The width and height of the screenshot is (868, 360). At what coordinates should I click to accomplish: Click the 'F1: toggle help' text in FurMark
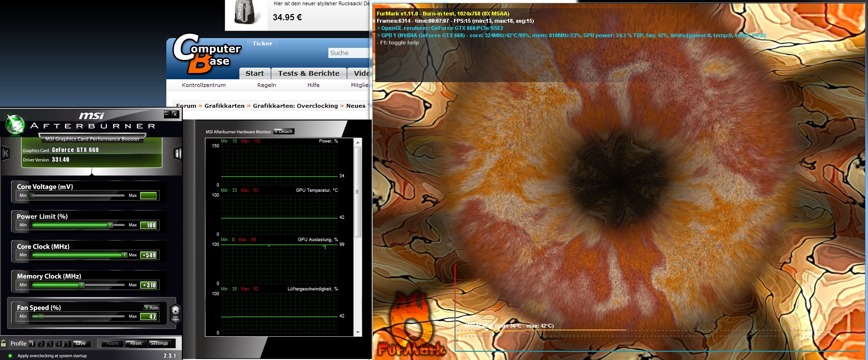(398, 43)
